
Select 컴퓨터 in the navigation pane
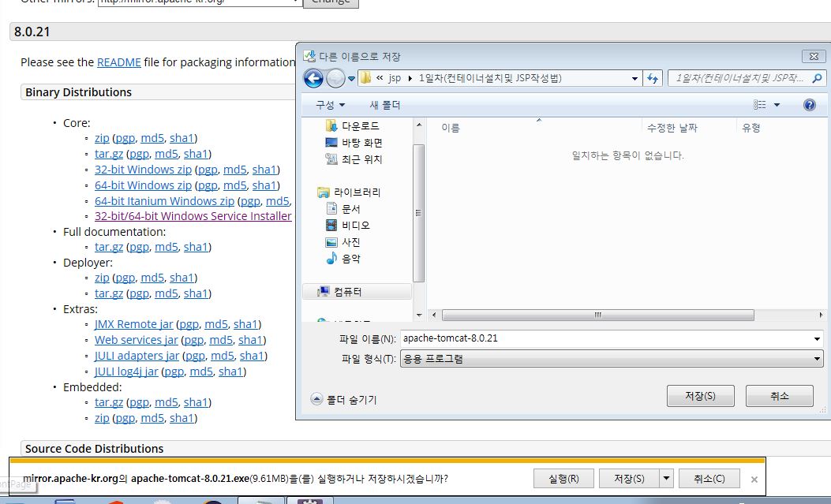356,292
